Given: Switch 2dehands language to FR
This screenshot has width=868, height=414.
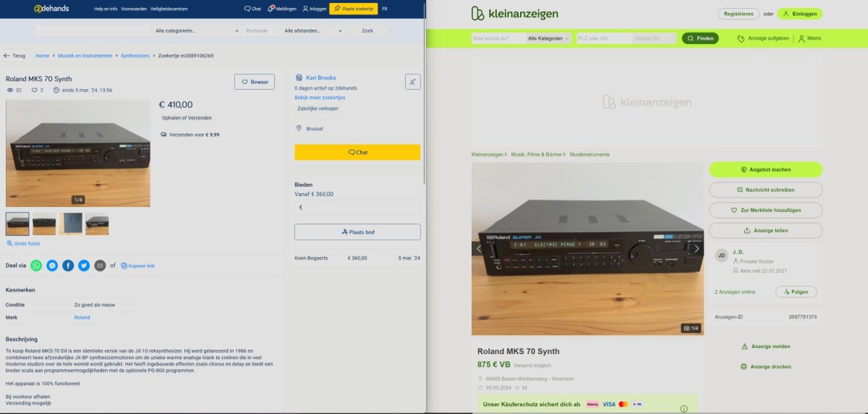Looking at the screenshot, I should tap(385, 9).
